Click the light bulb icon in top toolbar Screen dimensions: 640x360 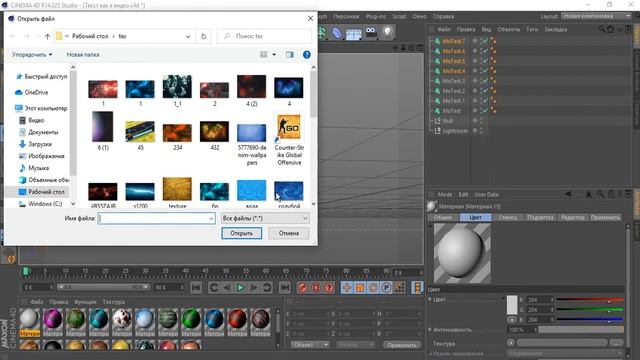click(x=387, y=32)
